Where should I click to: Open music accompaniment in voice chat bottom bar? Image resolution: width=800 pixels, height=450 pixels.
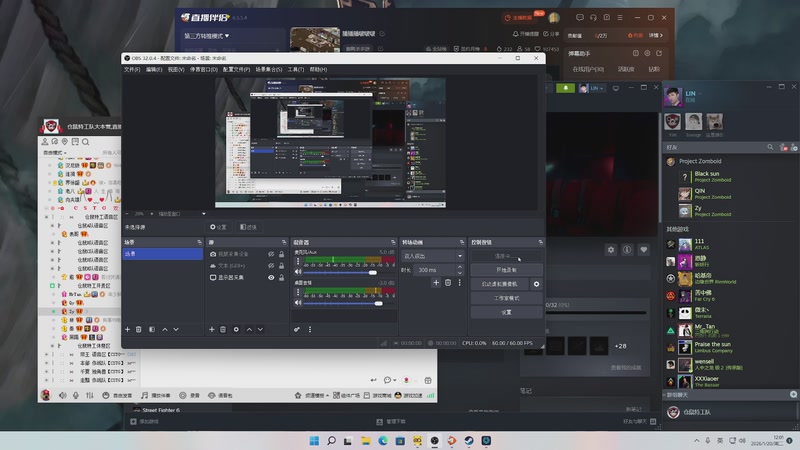[156, 395]
